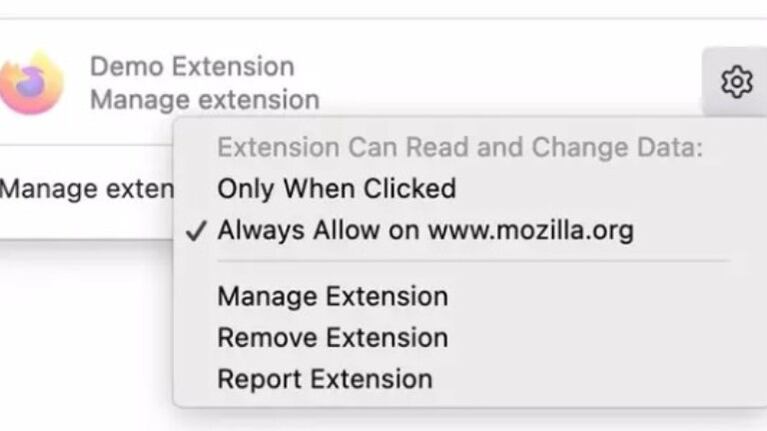Click the separator line above Manage Extension
This screenshot has width=767, height=431.
tap(470, 262)
